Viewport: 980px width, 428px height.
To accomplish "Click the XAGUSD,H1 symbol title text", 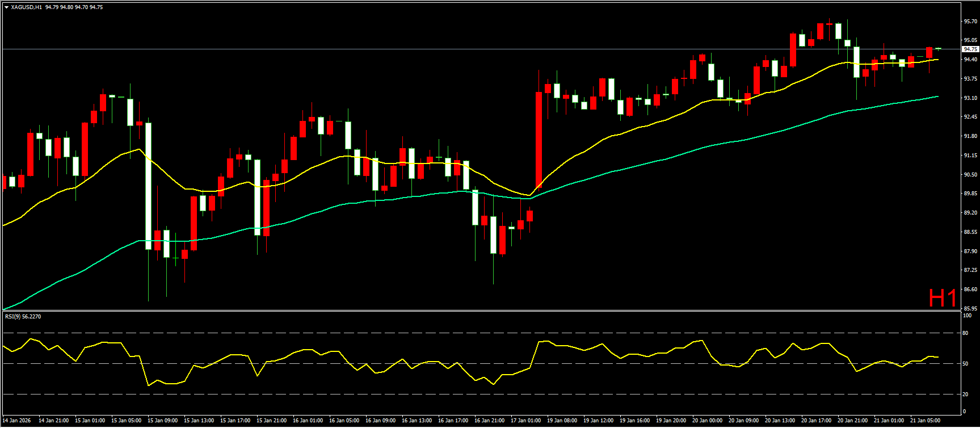I will coord(26,7).
